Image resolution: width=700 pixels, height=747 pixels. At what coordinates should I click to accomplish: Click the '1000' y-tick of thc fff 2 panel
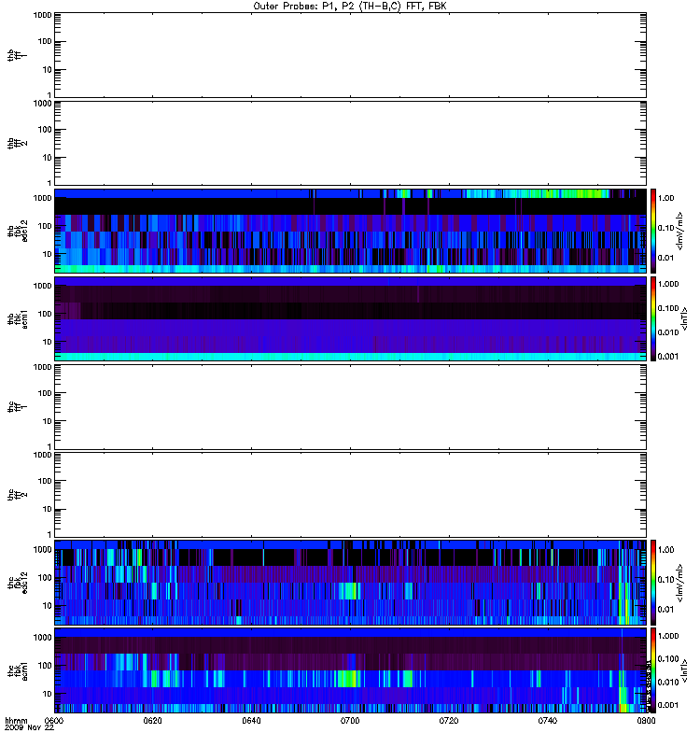click(x=42, y=455)
